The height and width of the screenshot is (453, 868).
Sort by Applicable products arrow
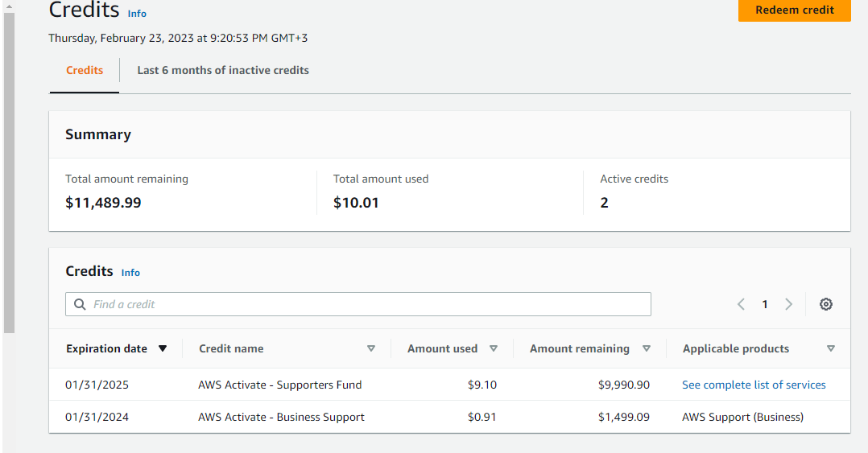pos(830,349)
